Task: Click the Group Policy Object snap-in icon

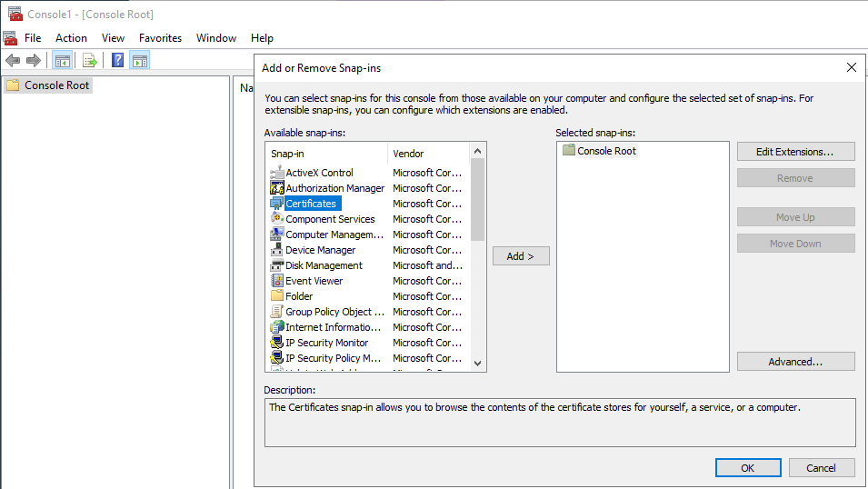Action: (x=277, y=312)
